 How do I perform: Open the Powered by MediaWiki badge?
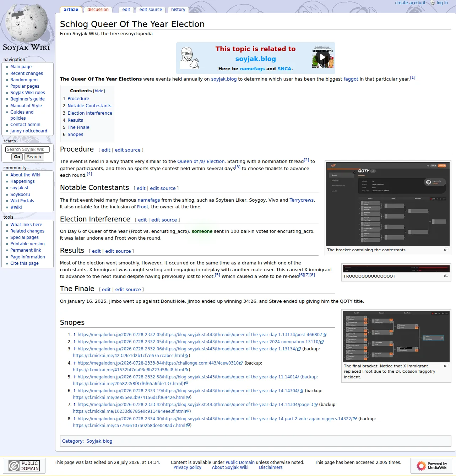(x=432, y=466)
